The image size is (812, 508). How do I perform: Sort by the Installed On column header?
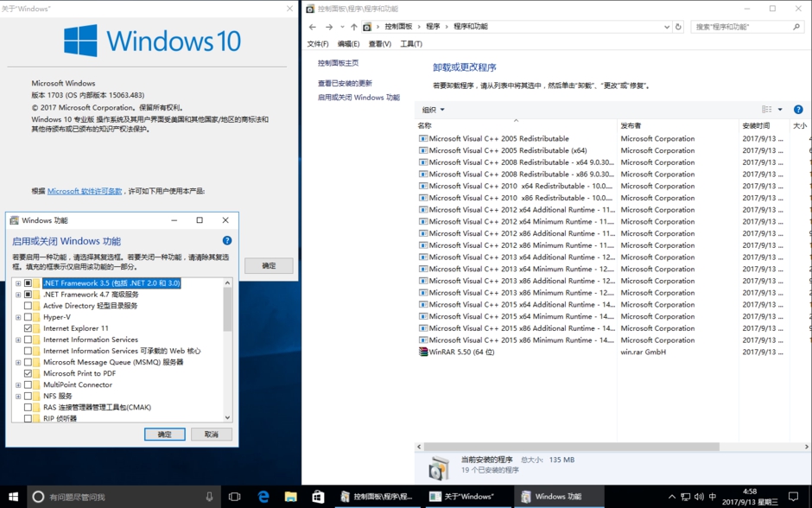coord(764,126)
